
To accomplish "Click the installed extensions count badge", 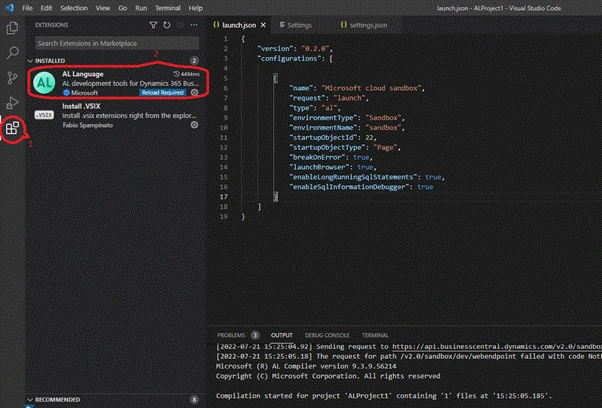I will [194, 61].
